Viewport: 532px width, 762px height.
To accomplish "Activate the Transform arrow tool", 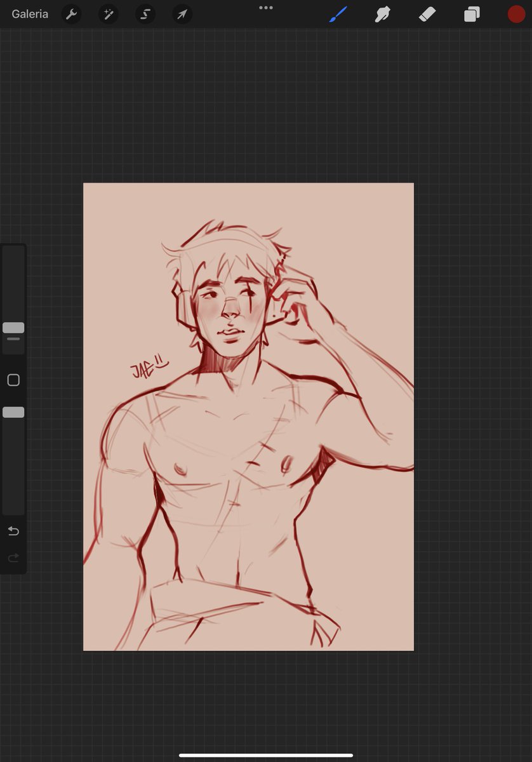I will point(182,14).
